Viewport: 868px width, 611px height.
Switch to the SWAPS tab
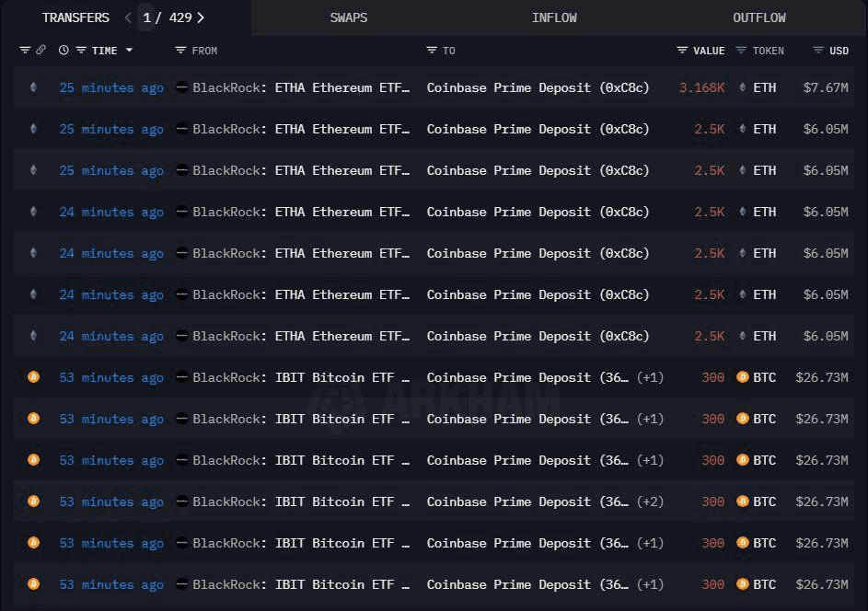(349, 17)
